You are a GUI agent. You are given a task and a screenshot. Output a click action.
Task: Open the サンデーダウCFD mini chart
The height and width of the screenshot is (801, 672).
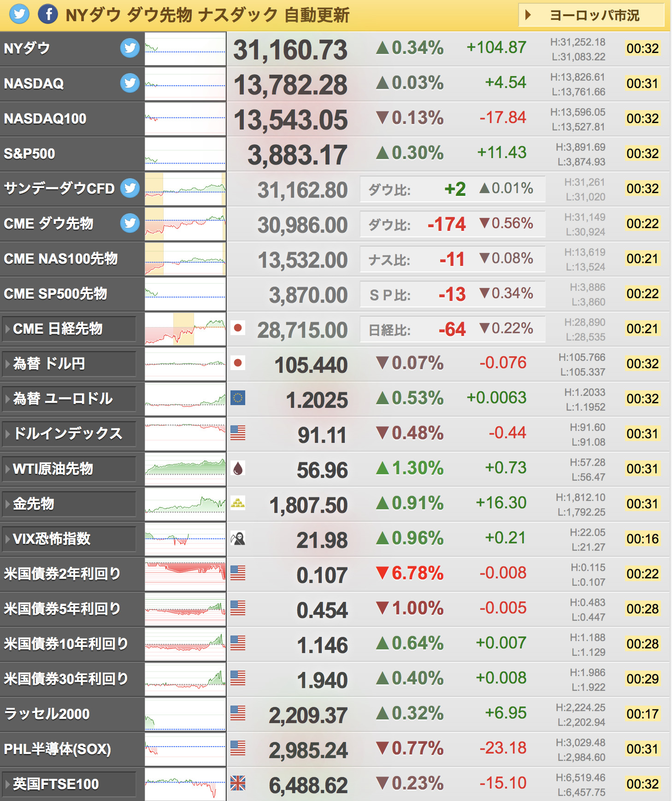click(x=185, y=189)
